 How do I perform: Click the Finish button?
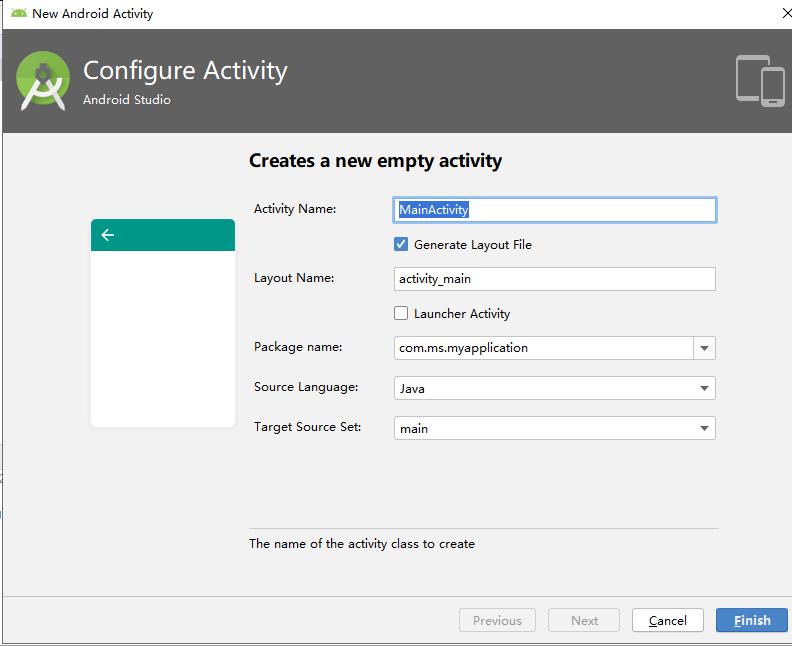coord(752,620)
